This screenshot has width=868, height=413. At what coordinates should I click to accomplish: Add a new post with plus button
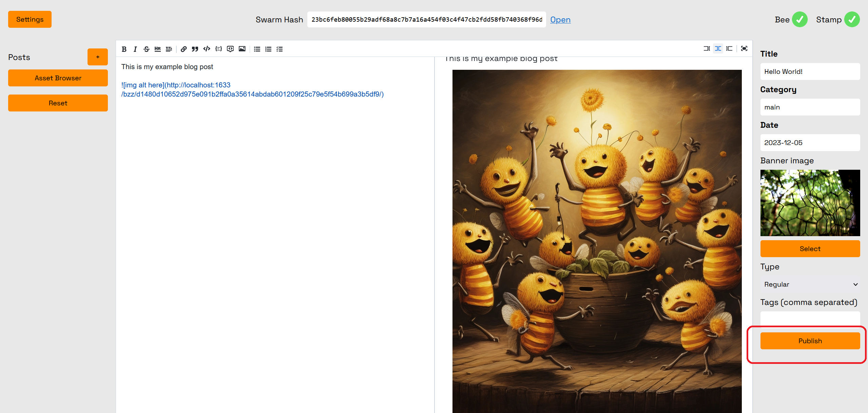click(x=98, y=57)
